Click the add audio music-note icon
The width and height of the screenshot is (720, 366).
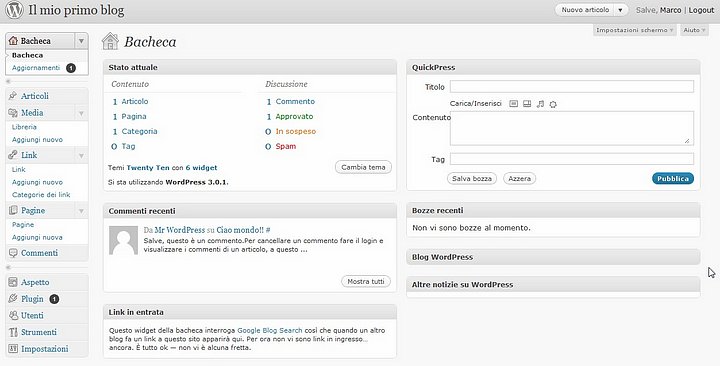(540, 104)
